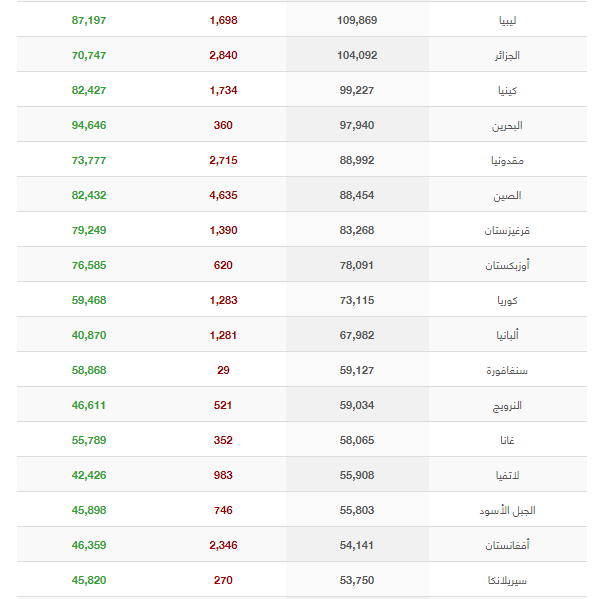The height and width of the screenshot is (599, 593).
Task: Select the الجبل الأسود country name
Action: point(507,510)
